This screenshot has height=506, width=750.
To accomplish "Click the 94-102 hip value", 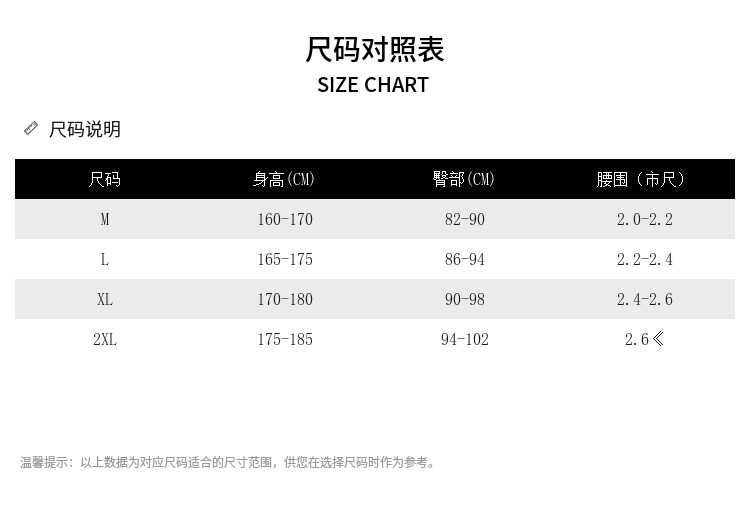I will [465, 340].
